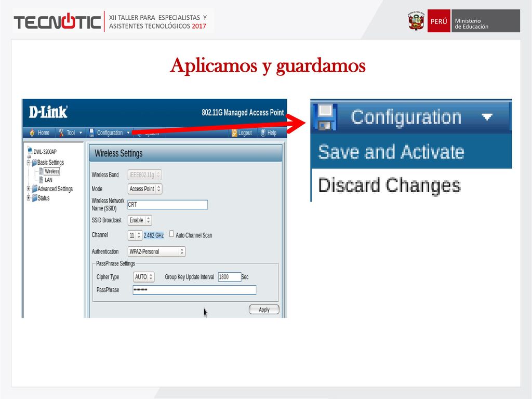Click the zoomed Configuration menu arrow
The height and width of the screenshot is (399, 532).
pyautogui.click(x=487, y=117)
